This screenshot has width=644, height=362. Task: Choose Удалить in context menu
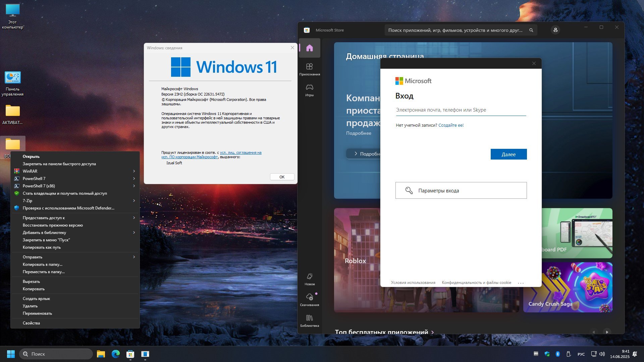coord(75,306)
